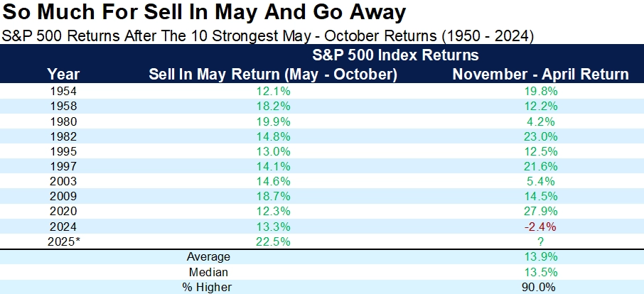Select the 2025* year cell
The height and width of the screenshot is (294, 644).
63,241
